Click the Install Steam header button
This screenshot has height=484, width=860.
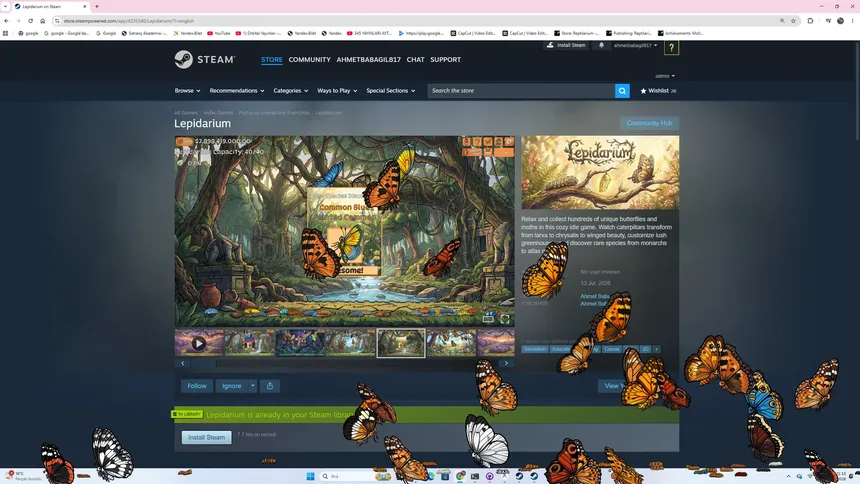pos(566,46)
